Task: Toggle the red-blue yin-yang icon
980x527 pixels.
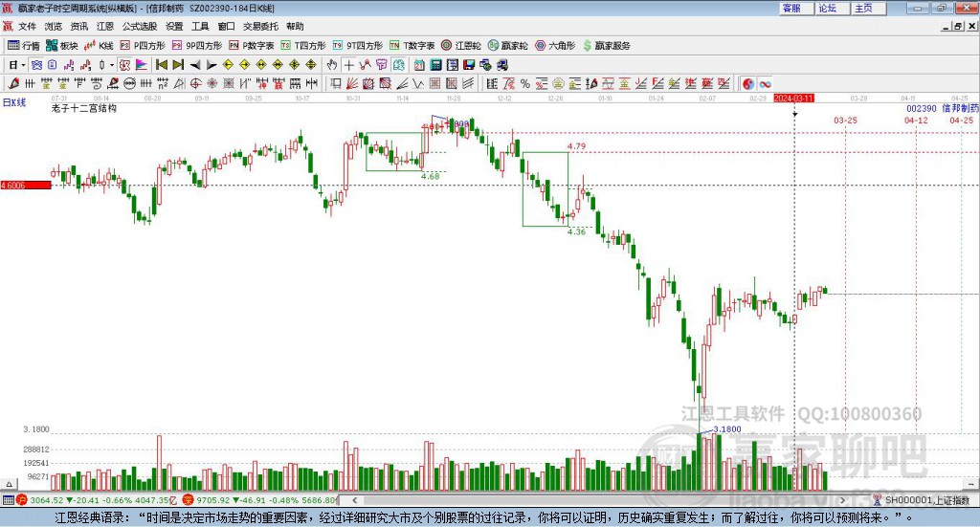Action: pos(748,83)
